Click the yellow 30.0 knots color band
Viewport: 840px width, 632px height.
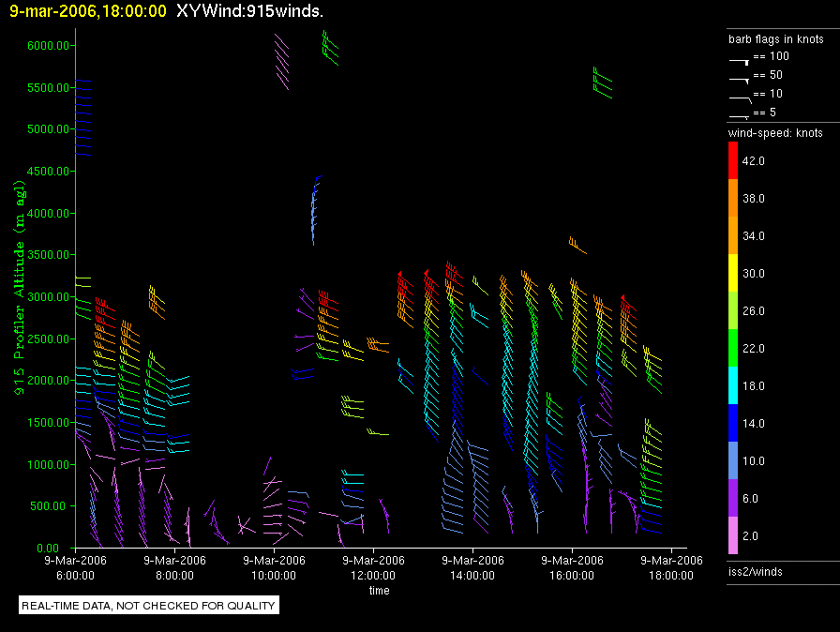pyautogui.click(x=733, y=273)
